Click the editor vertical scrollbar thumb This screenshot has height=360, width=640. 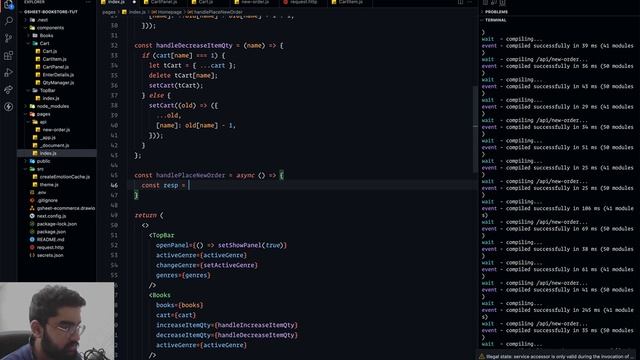(x=475, y=129)
